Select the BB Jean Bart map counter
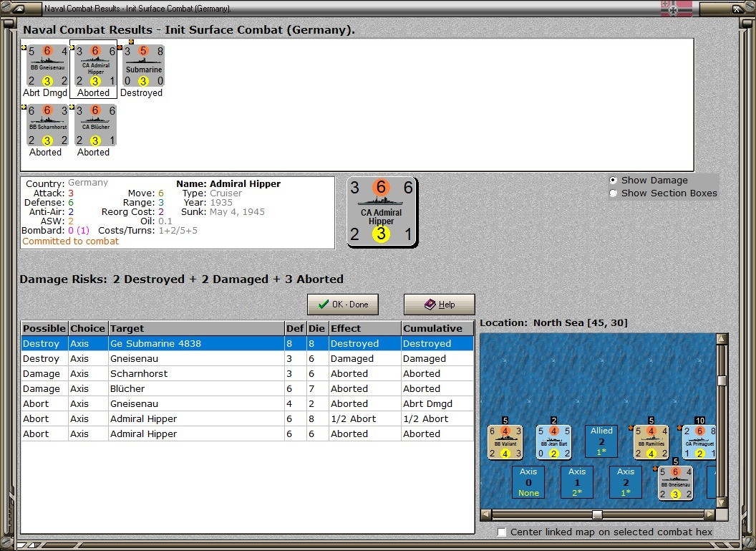 point(554,442)
